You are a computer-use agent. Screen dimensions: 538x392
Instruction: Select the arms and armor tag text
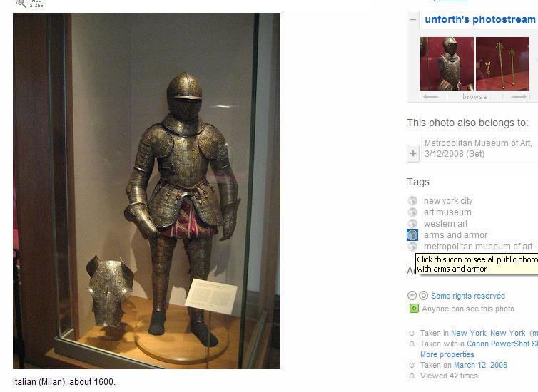click(455, 235)
